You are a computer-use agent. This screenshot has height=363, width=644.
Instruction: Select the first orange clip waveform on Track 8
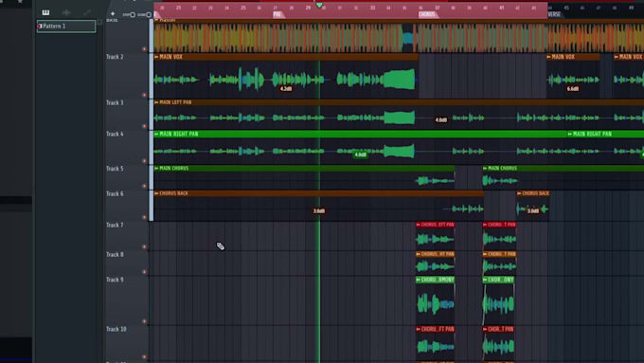point(435,266)
